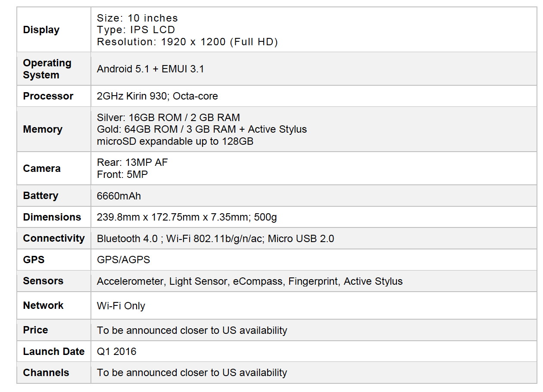Select the Camera row label
This screenshot has width=543, height=392.
click(x=42, y=168)
